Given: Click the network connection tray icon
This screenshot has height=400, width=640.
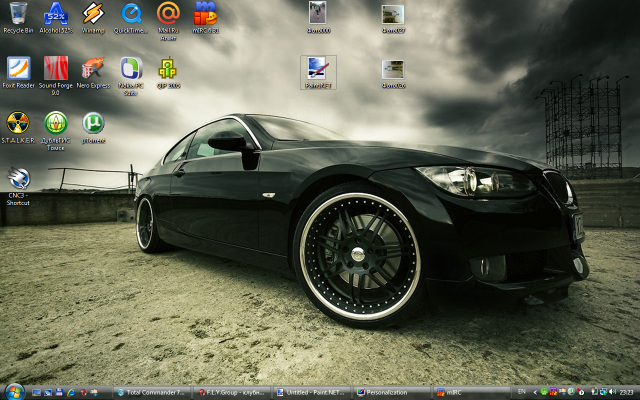Looking at the screenshot, I should [603, 392].
